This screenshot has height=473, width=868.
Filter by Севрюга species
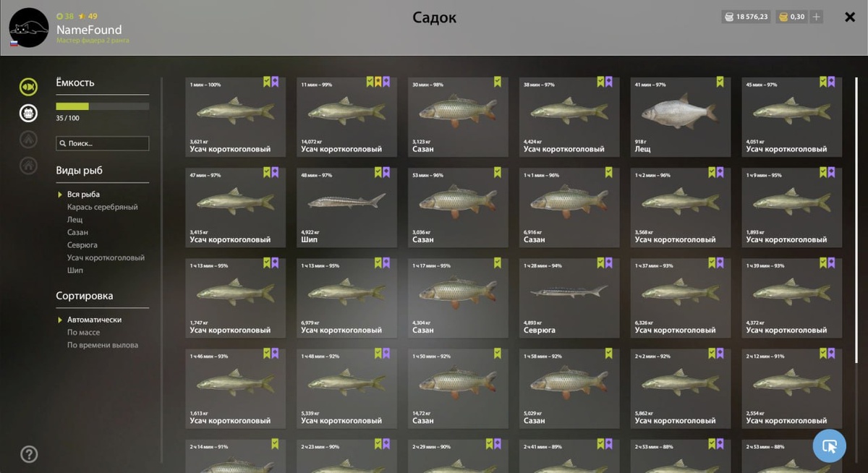coord(82,245)
